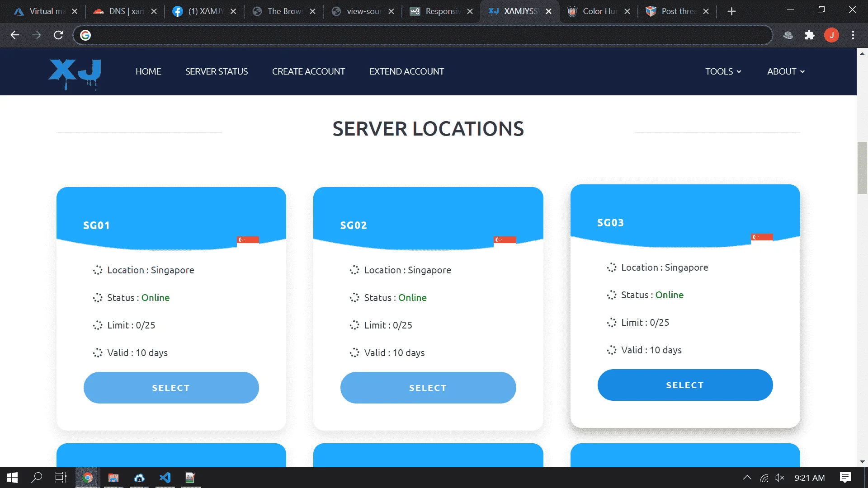The height and width of the screenshot is (488, 868).
Task: Click the Singapore flag on SG03 card
Action: (x=762, y=237)
